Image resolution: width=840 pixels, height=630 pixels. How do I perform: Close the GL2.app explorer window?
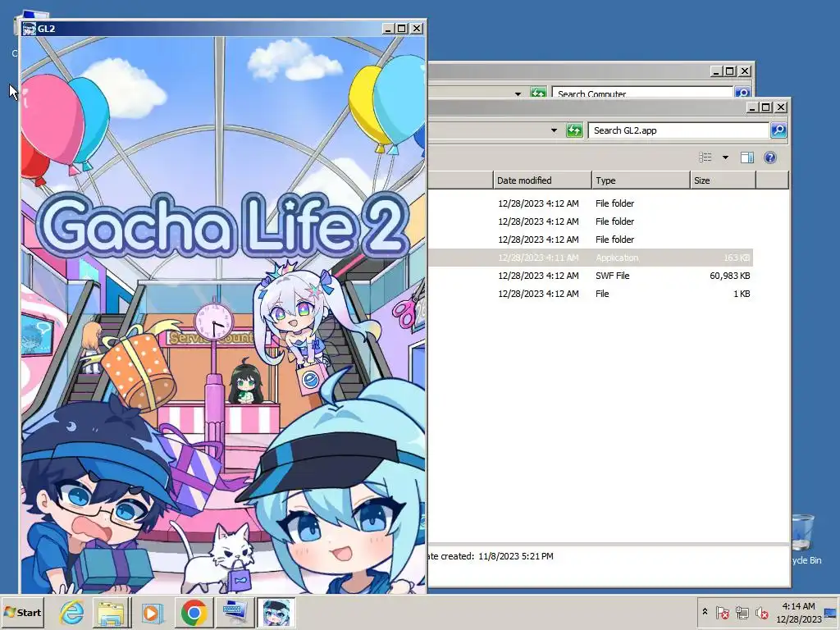point(781,107)
